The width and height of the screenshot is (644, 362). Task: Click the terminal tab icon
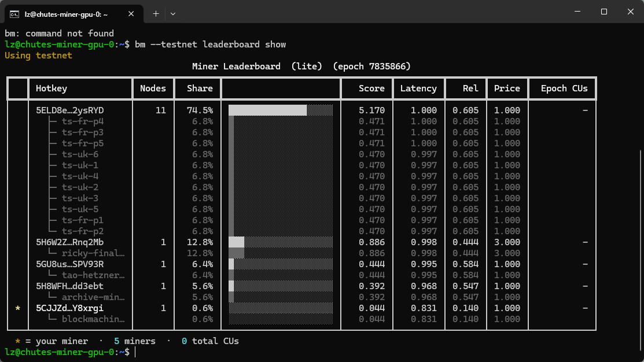pyautogui.click(x=14, y=14)
